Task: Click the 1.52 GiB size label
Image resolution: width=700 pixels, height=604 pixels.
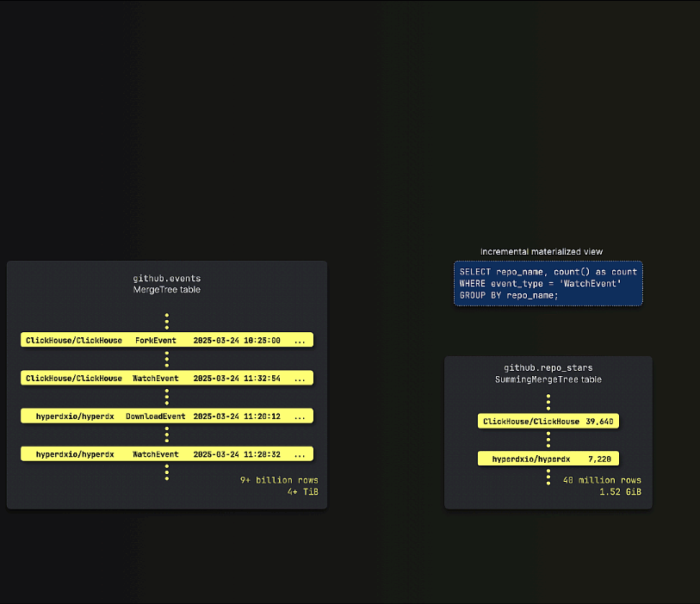Action: [620, 492]
